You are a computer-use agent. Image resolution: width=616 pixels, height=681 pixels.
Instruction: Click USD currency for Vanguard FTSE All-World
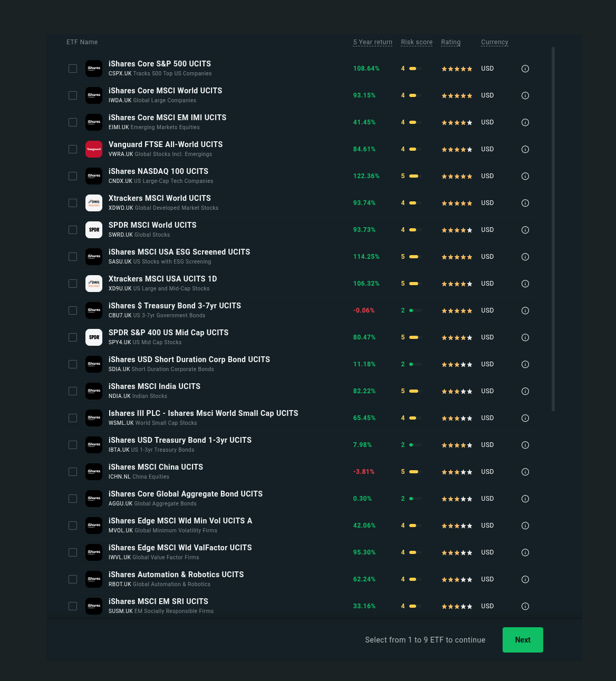pos(487,149)
